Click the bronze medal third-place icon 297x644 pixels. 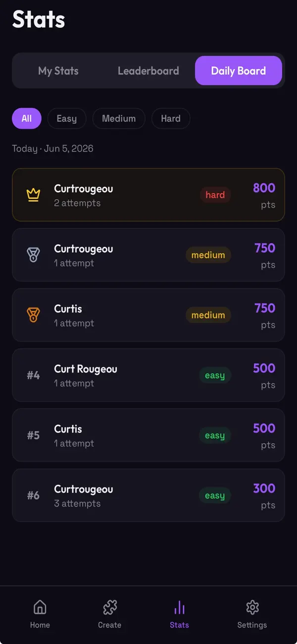[x=33, y=315]
